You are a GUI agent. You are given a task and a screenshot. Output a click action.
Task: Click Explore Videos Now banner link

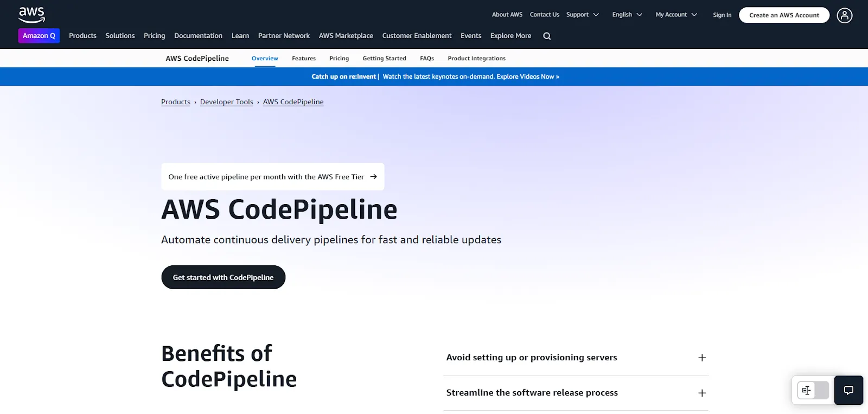point(528,77)
